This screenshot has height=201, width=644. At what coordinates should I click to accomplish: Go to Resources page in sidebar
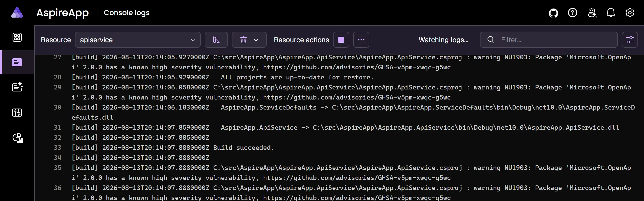[x=17, y=37]
